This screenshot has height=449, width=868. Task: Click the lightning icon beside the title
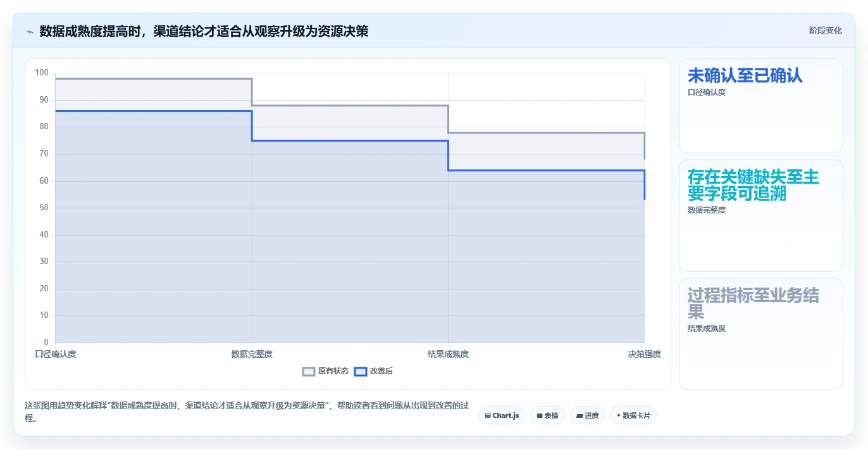click(x=30, y=31)
